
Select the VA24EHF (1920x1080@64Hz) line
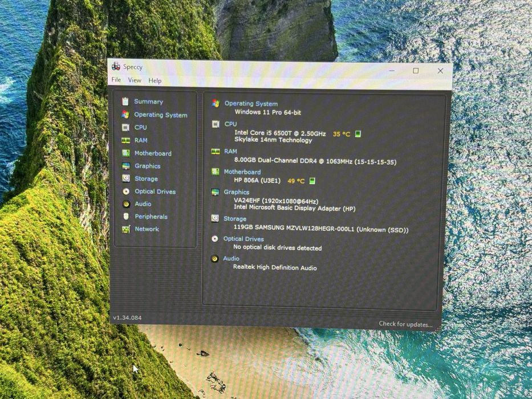276,201
